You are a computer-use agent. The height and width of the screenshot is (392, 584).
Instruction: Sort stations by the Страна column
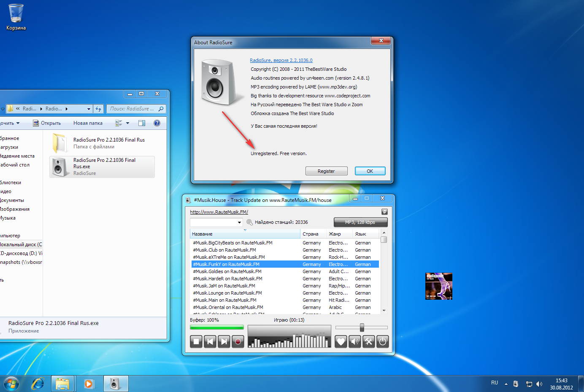pyautogui.click(x=313, y=234)
